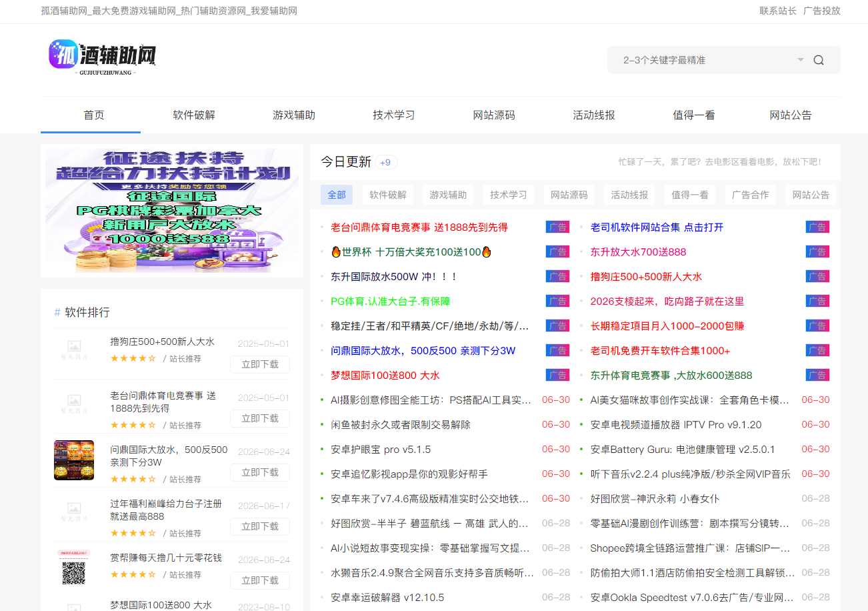This screenshot has height=611, width=868.
Task: Select the 值得一看 filter tab under 今日更新
Action: [x=690, y=195]
